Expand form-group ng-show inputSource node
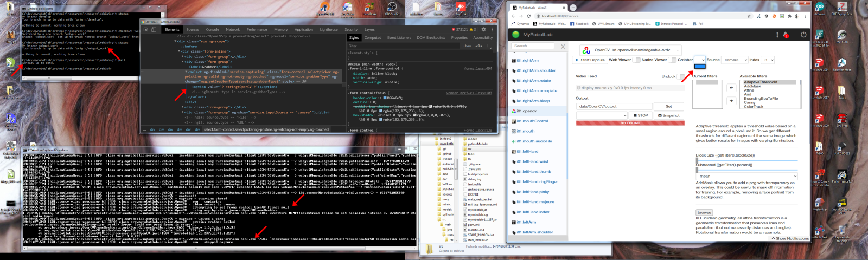 [183, 112]
